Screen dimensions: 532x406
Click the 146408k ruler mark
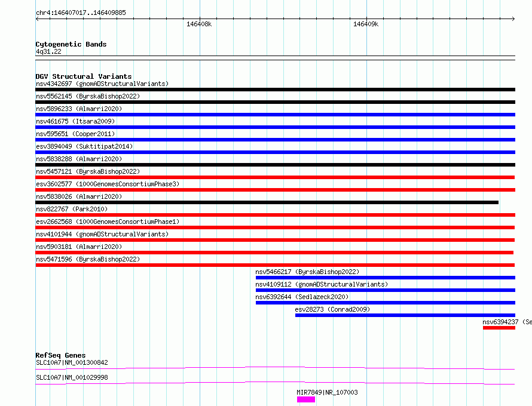click(x=199, y=24)
